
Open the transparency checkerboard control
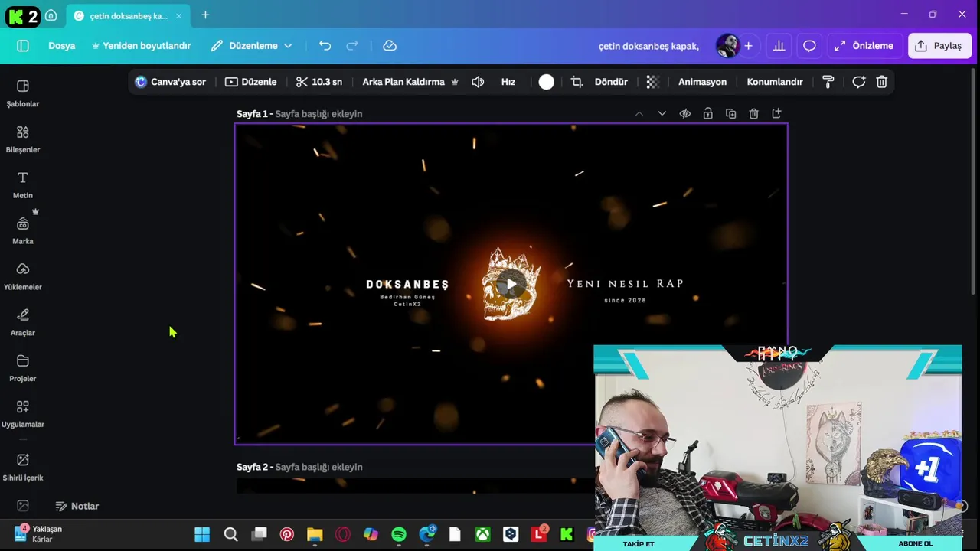[x=653, y=82]
